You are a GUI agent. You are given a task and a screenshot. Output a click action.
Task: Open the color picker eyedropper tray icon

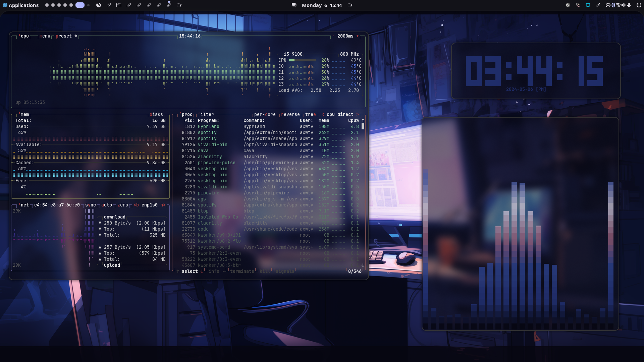598,5
